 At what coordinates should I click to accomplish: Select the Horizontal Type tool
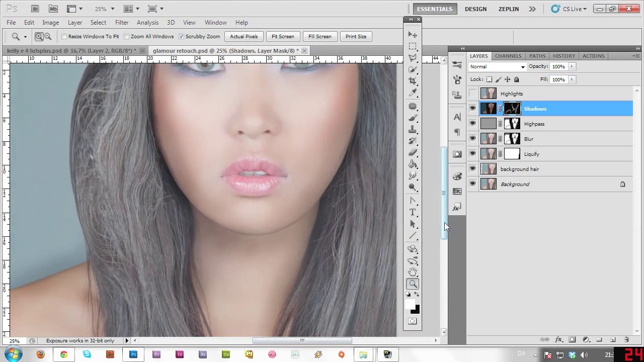coord(413,213)
